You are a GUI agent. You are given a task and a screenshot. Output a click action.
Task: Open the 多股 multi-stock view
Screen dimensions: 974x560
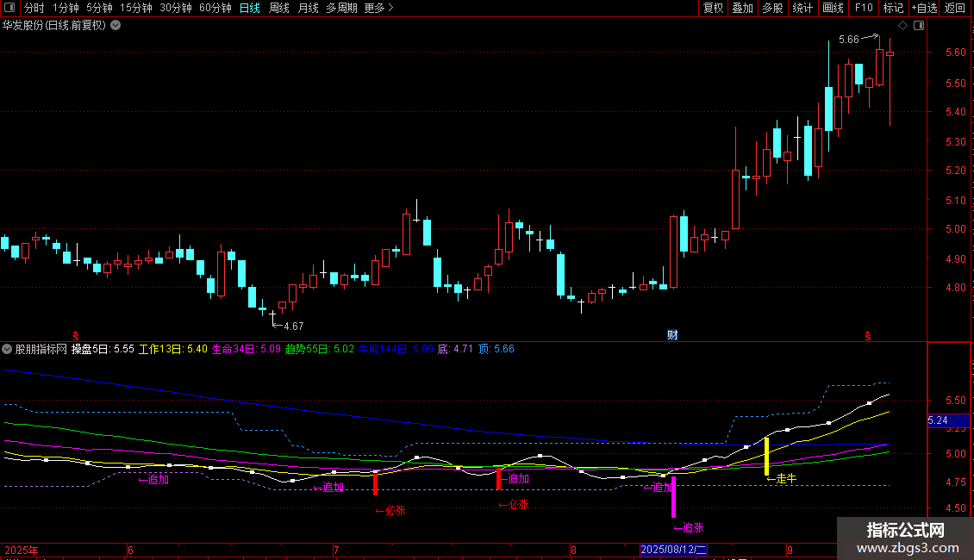point(772,8)
